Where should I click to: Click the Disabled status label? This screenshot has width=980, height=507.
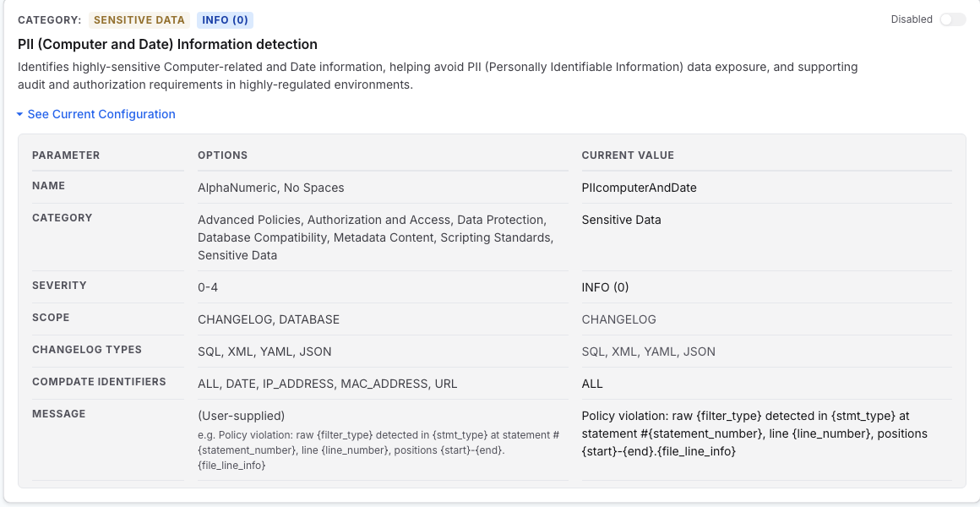click(912, 19)
